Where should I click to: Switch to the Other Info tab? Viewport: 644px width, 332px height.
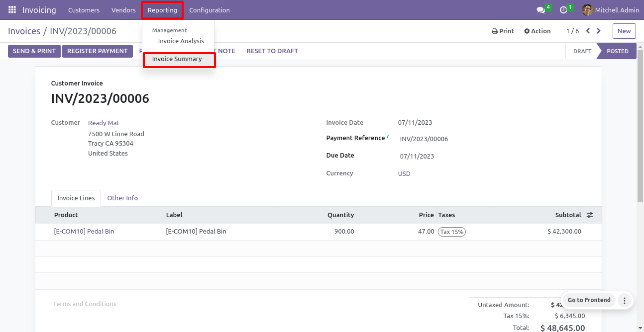coord(122,198)
